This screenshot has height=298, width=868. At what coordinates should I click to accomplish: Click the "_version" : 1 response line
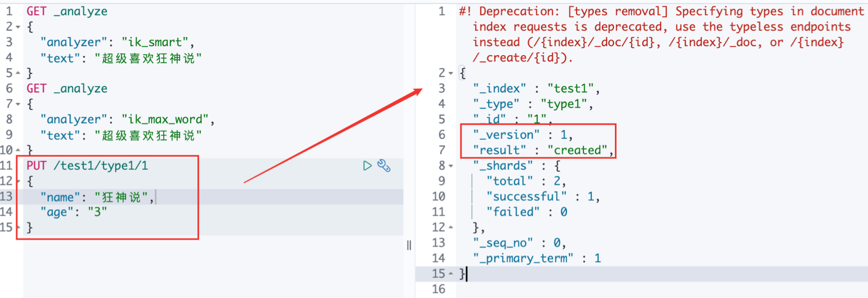pos(523,135)
